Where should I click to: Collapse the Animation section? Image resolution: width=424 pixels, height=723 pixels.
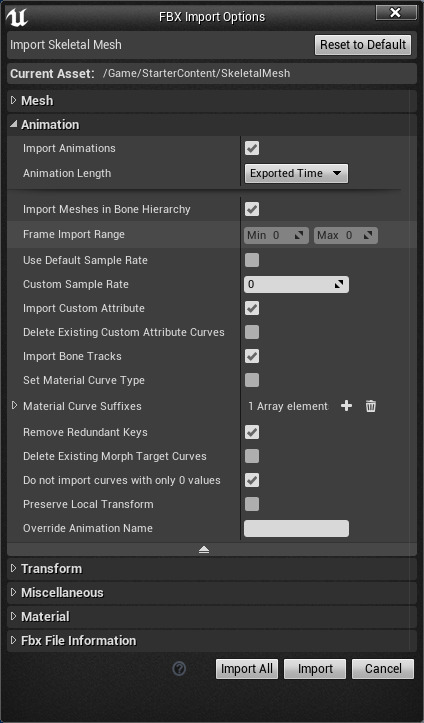(x=13, y=124)
